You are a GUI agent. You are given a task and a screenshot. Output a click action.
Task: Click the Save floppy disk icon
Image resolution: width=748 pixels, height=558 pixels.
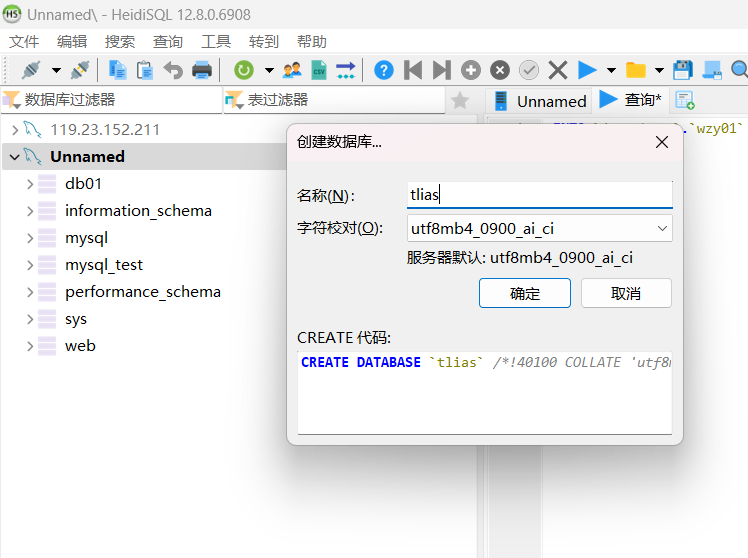point(683,70)
